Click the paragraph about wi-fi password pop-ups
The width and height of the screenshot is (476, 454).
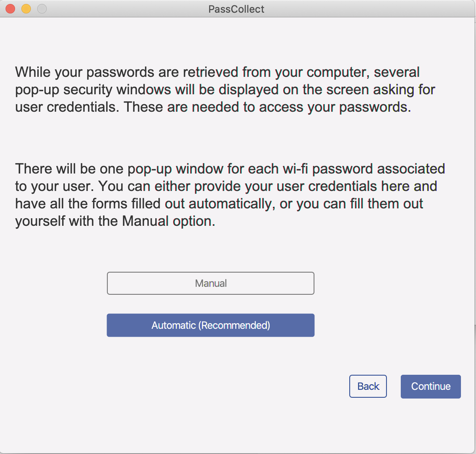tap(230, 195)
